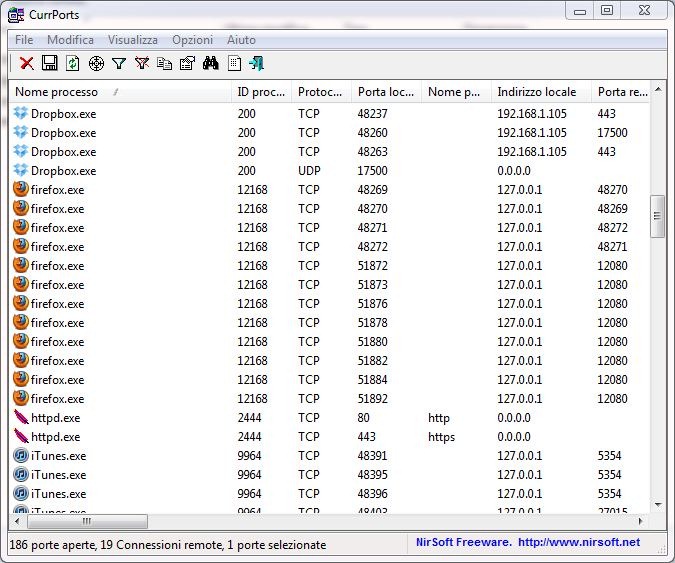This screenshot has width=675, height=563.
Task: Sort by Nome processo column header
Action: (x=120, y=92)
